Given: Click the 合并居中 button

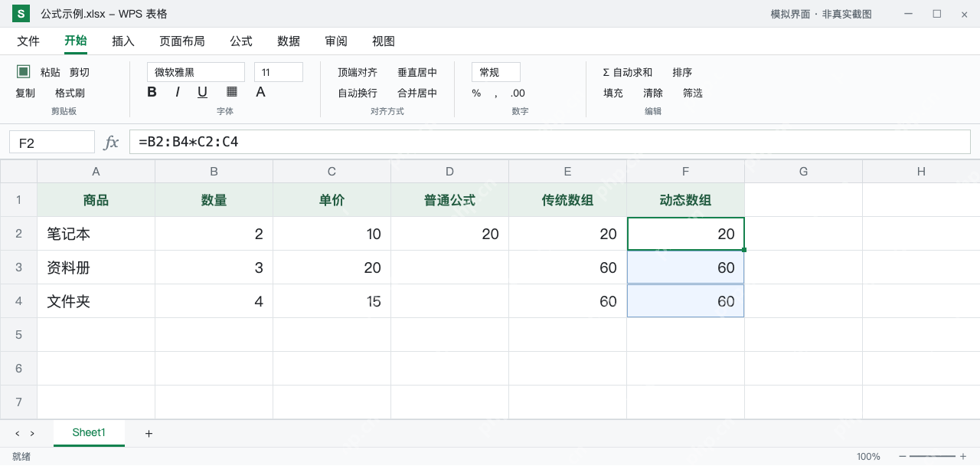Looking at the screenshot, I should tap(417, 93).
